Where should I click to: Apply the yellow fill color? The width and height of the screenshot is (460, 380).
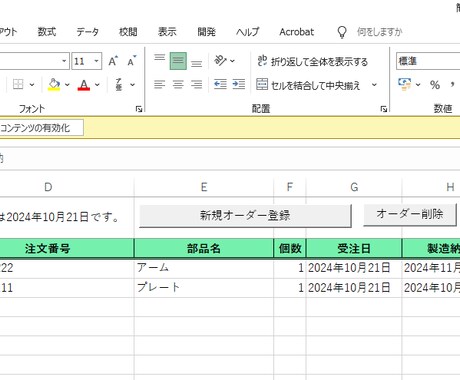54,84
